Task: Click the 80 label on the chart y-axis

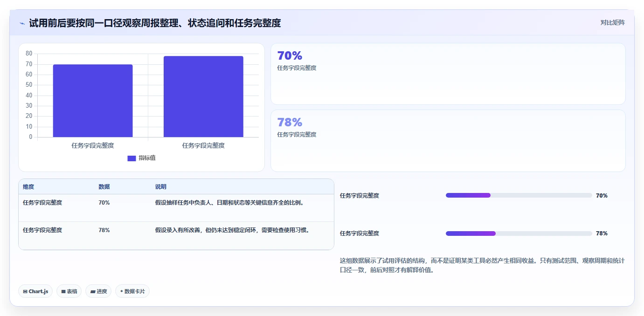Action: (29, 54)
